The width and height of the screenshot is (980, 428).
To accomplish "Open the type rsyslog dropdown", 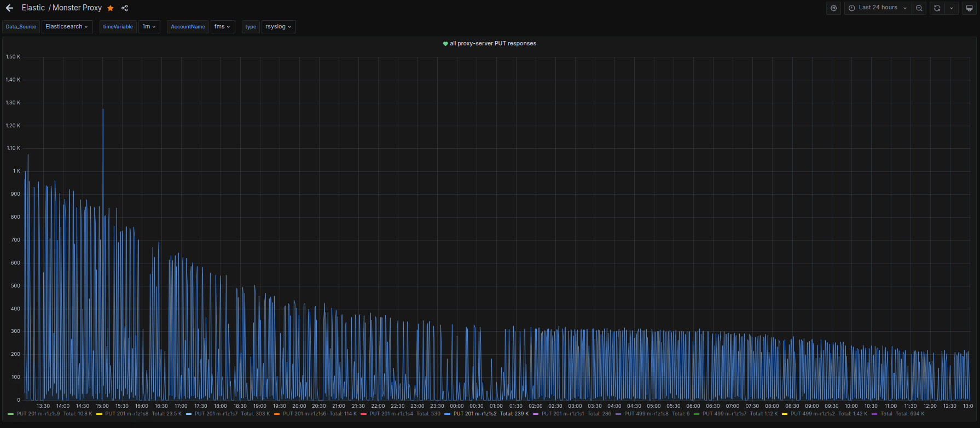I will point(278,27).
